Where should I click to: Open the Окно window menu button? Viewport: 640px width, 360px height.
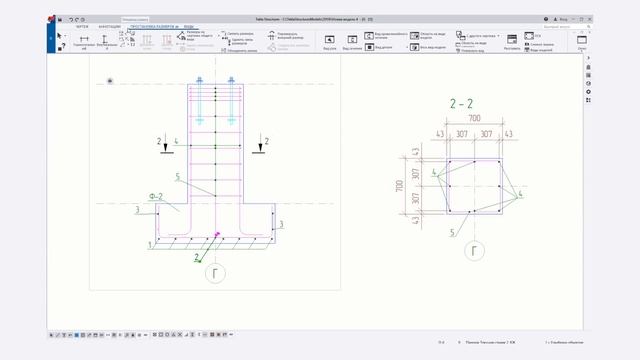click(x=582, y=42)
